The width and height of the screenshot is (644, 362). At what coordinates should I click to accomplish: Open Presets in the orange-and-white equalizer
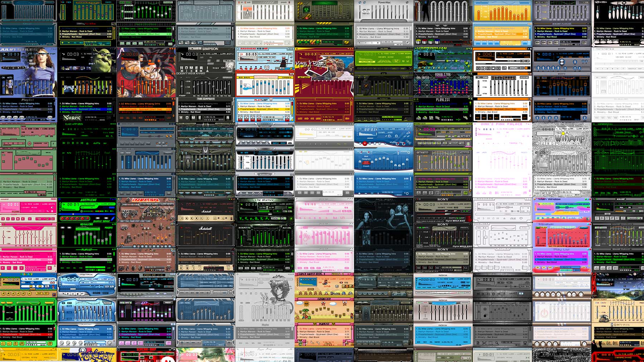[x=524, y=77]
